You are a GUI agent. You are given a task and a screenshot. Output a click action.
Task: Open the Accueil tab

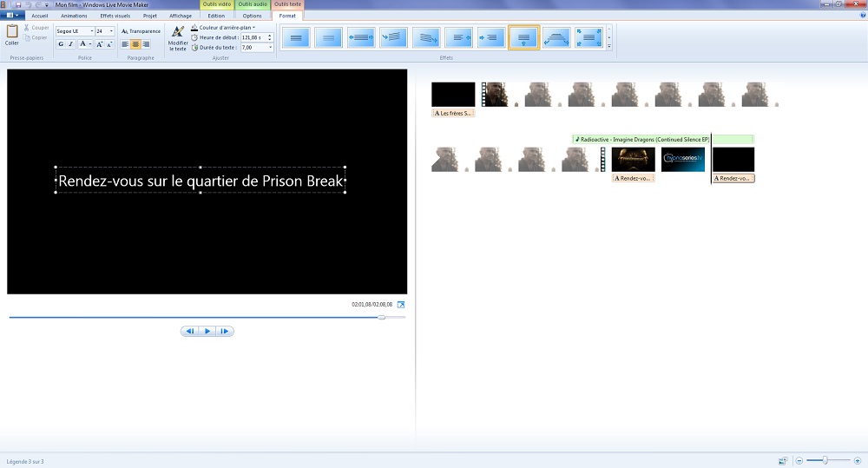pyautogui.click(x=39, y=16)
